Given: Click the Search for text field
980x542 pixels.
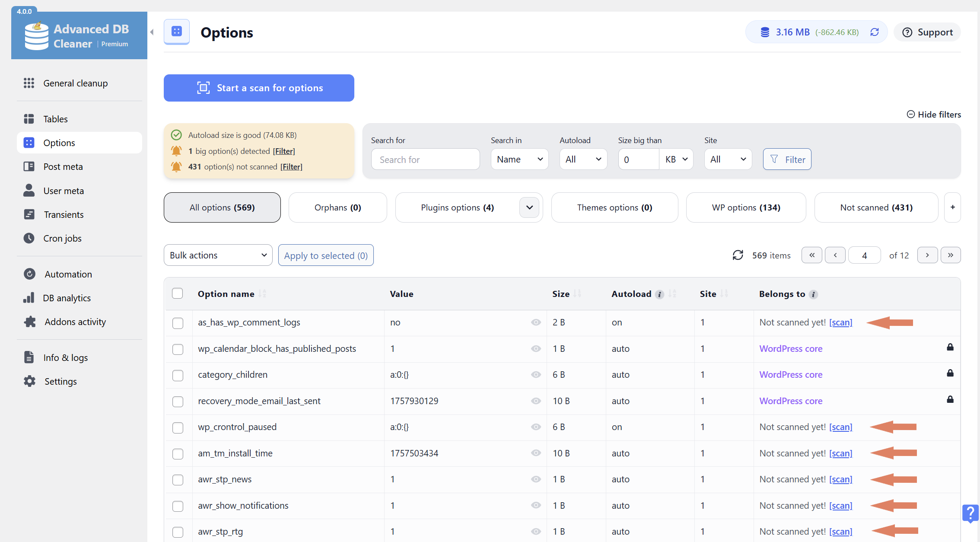Looking at the screenshot, I should tap(425, 159).
